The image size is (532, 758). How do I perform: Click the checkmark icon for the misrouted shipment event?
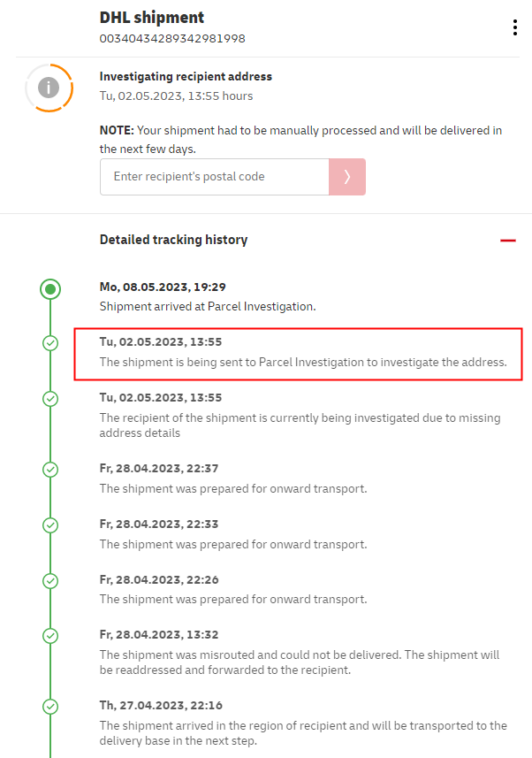coord(50,635)
